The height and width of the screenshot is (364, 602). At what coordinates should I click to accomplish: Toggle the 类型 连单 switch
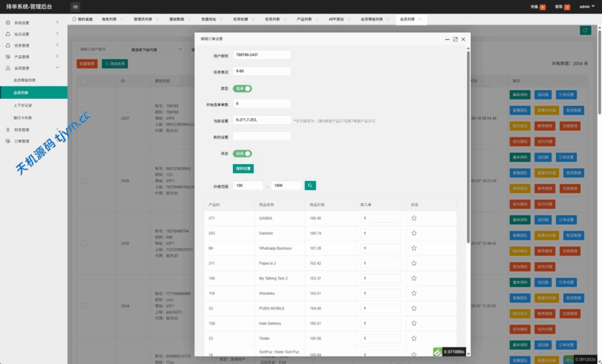tap(242, 88)
